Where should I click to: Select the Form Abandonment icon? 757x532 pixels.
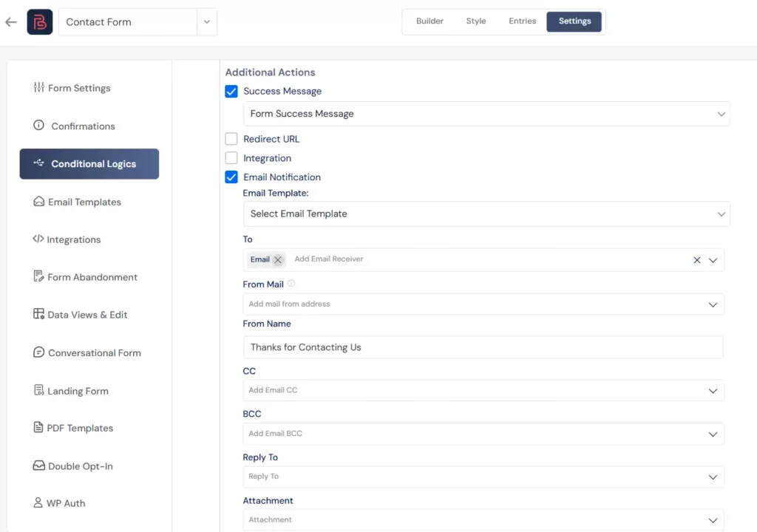click(38, 277)
